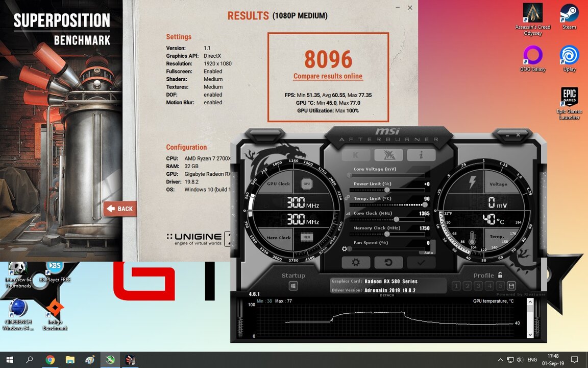Open File Explorer from taskbar
Image resolution: width=588 pixels, height=368 pixels.
[x=70, y=360]
